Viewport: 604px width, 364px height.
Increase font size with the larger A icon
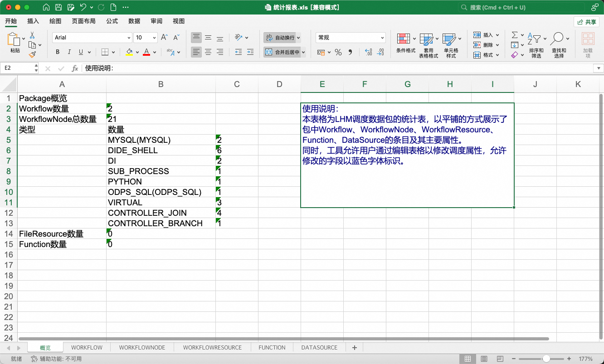click(x=164, y=38)
